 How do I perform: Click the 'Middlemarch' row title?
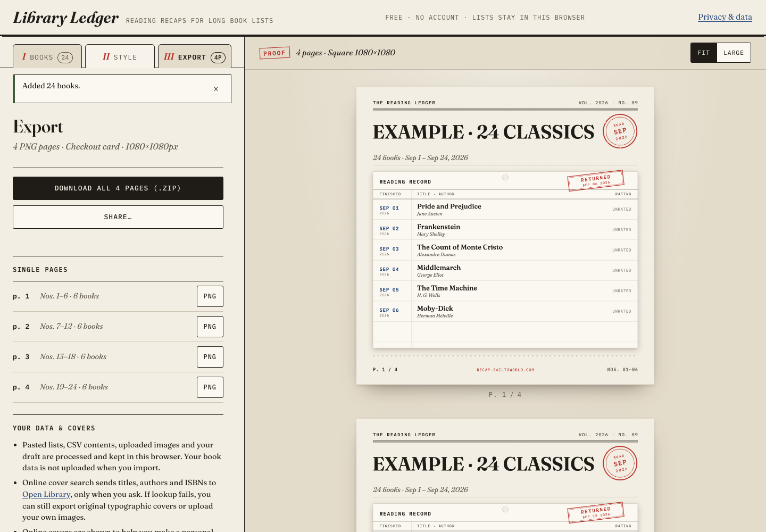[439, 268]
